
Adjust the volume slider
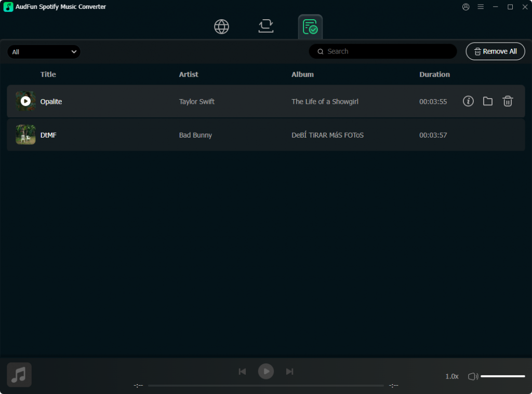(502, 375)
